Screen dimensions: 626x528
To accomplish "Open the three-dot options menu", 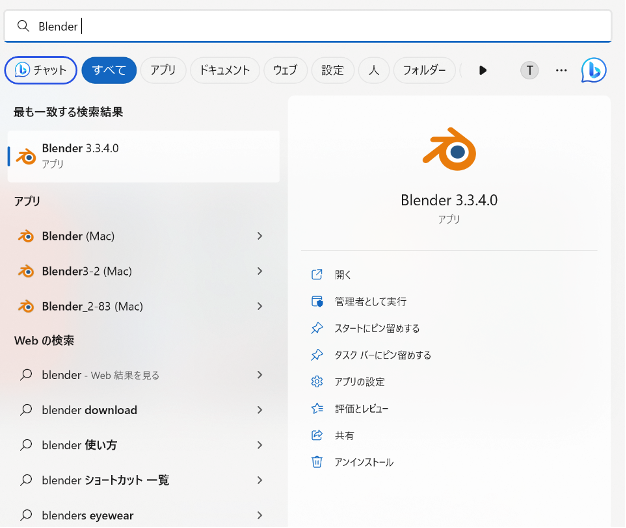I will 561,71.
